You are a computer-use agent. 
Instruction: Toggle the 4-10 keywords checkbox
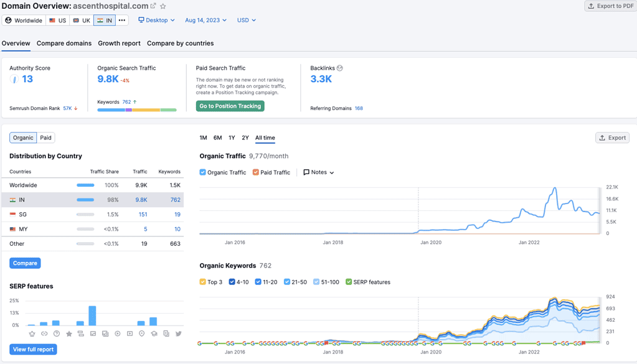click(232, 282)
